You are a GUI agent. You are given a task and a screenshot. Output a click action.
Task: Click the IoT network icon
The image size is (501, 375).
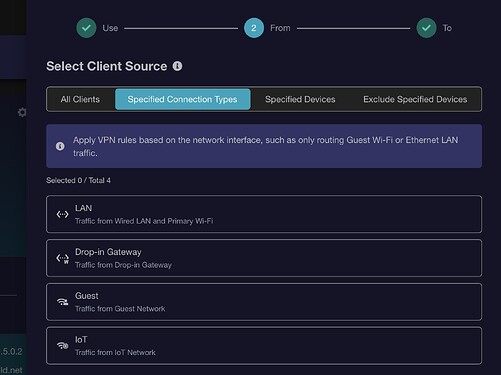(62, 346)
